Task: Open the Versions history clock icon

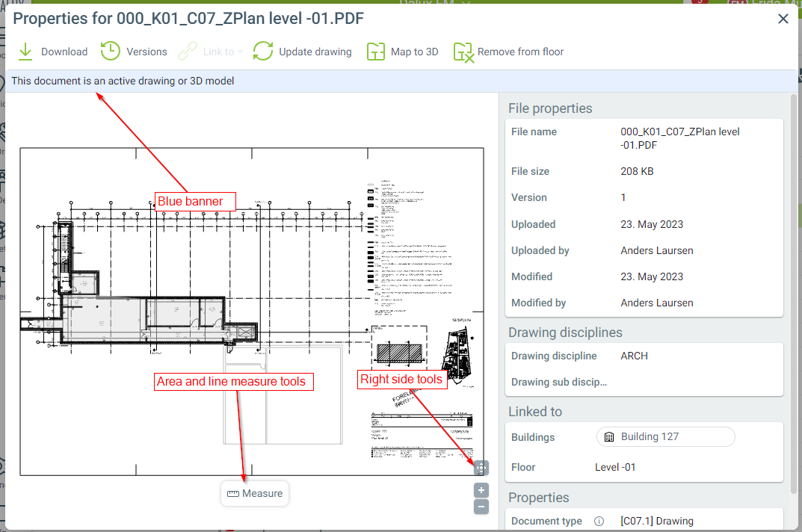Action: [111, 52]
